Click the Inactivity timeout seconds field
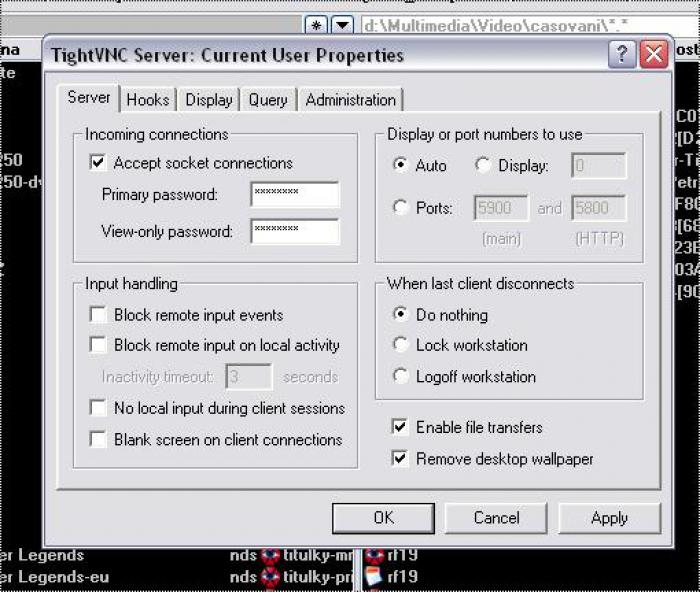Viewport: 700px width, 592px height. tap(249, 377)
